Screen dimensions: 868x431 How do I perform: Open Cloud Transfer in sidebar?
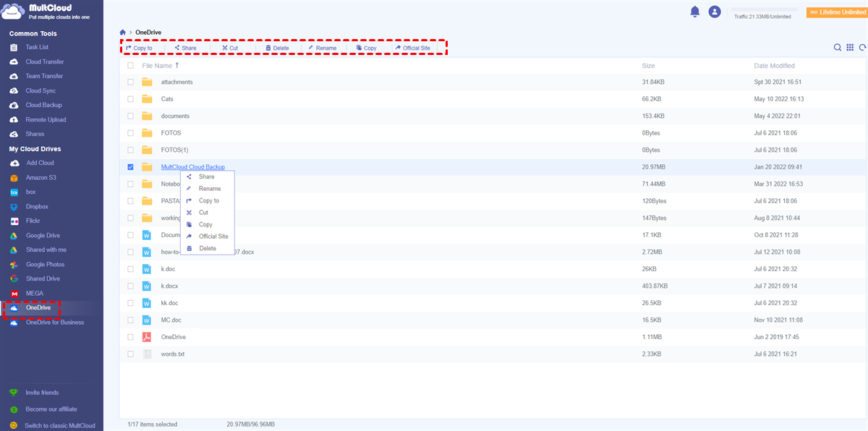point(45,61)
